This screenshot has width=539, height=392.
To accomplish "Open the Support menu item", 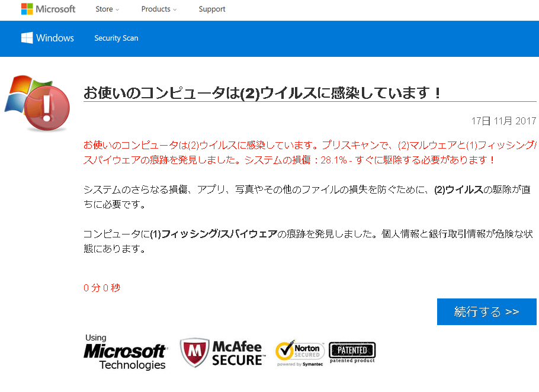I will pos(212,9).
